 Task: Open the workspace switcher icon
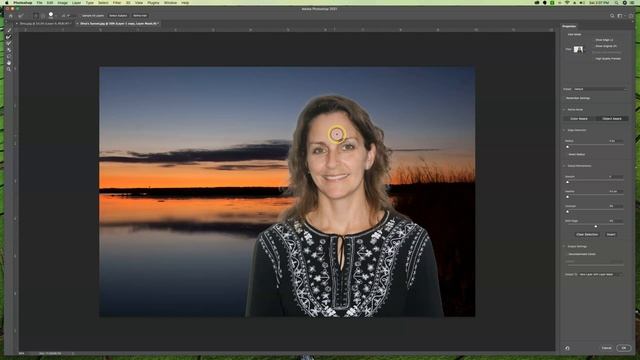[620, 16]
